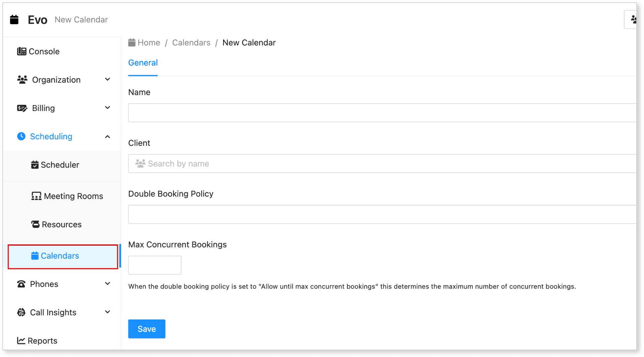Expand the Organization menu chevron

[x=107, y=79]
